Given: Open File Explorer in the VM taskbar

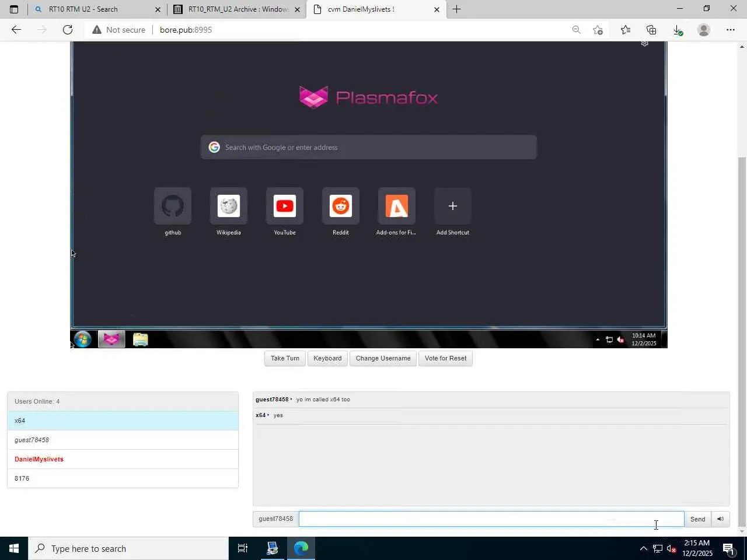Looking at the screenshot, I should pos(140,339).
